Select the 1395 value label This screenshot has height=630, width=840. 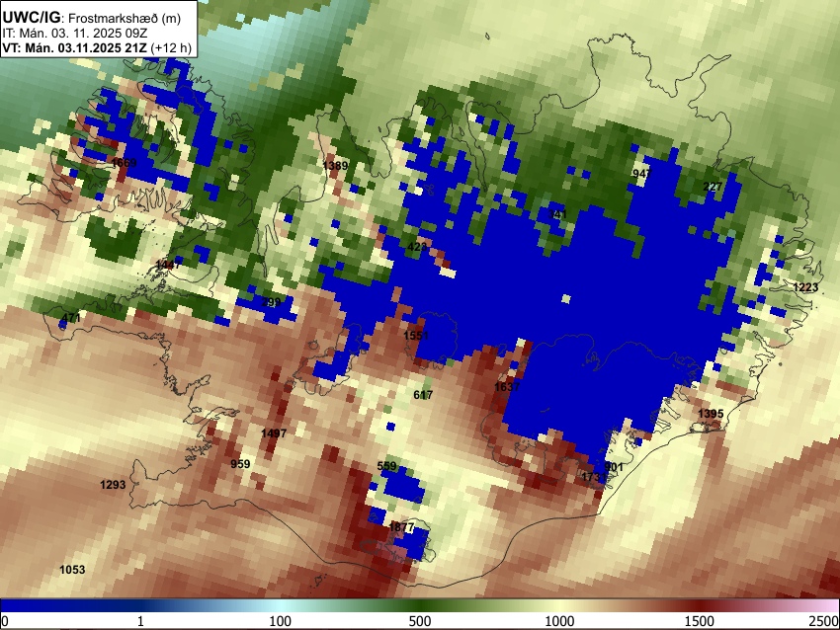[711, 414]
